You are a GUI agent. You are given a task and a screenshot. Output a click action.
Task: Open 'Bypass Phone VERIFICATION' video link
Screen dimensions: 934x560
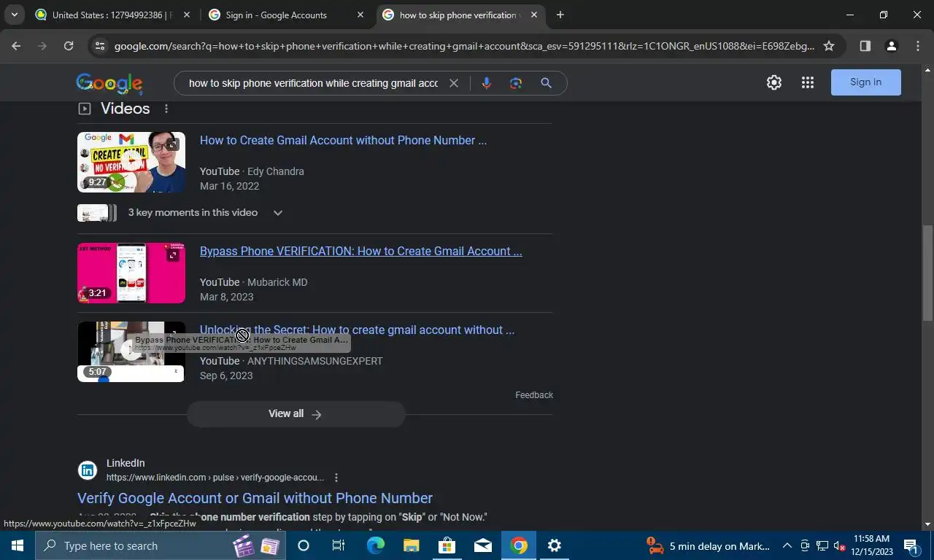(x=361, y=251)
